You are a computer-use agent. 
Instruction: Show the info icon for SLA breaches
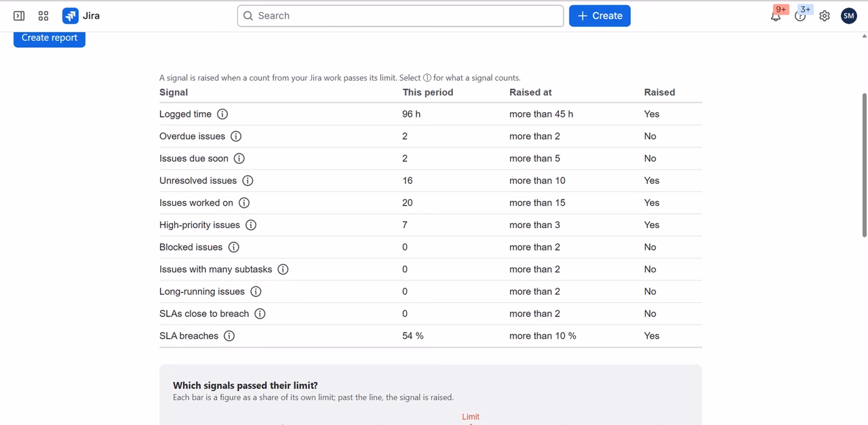click(x=229, y=336)
